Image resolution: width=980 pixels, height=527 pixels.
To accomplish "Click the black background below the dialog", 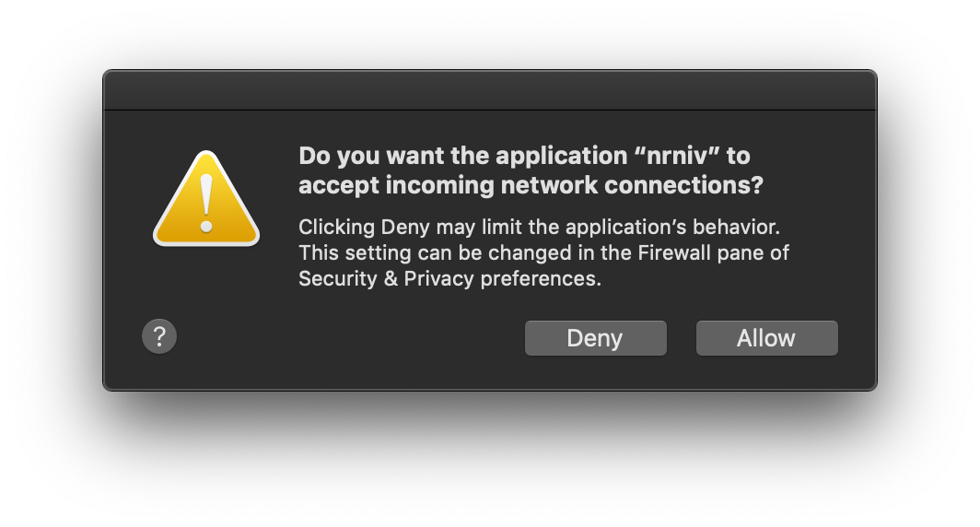I will tap(489, 461).
